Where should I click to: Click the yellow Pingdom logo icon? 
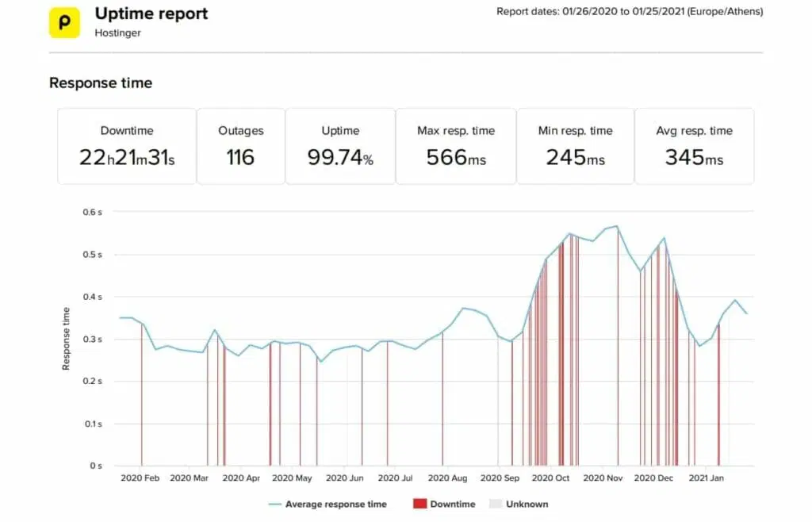tap(64, 23)
